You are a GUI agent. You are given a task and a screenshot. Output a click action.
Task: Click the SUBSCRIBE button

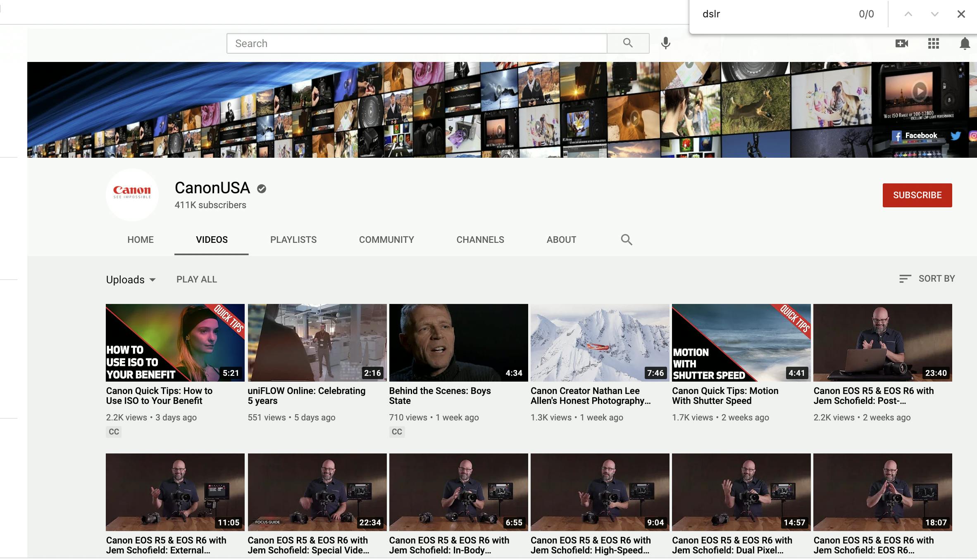[x=917, y=195]
